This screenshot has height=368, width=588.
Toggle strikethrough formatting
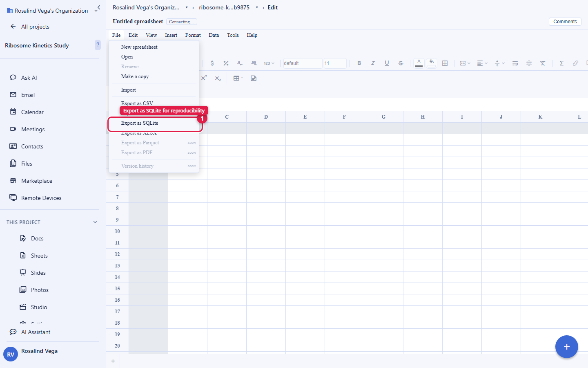tap(401, 63)
